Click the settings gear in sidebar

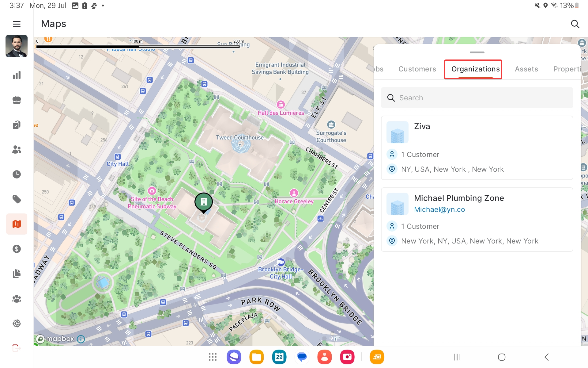[x=17, y=324]
